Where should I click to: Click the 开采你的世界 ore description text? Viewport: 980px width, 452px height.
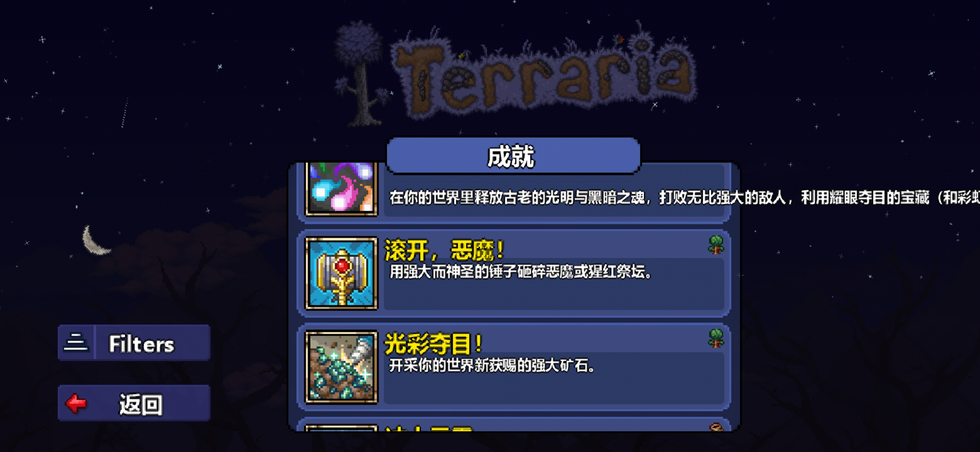tap(492, 365)
